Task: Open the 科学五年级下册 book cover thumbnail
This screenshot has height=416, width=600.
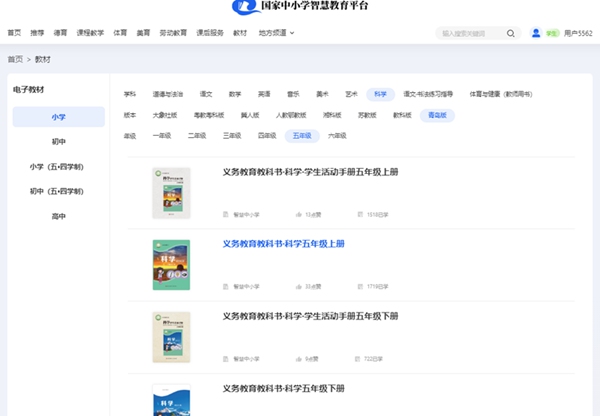Action: [171, 401]
